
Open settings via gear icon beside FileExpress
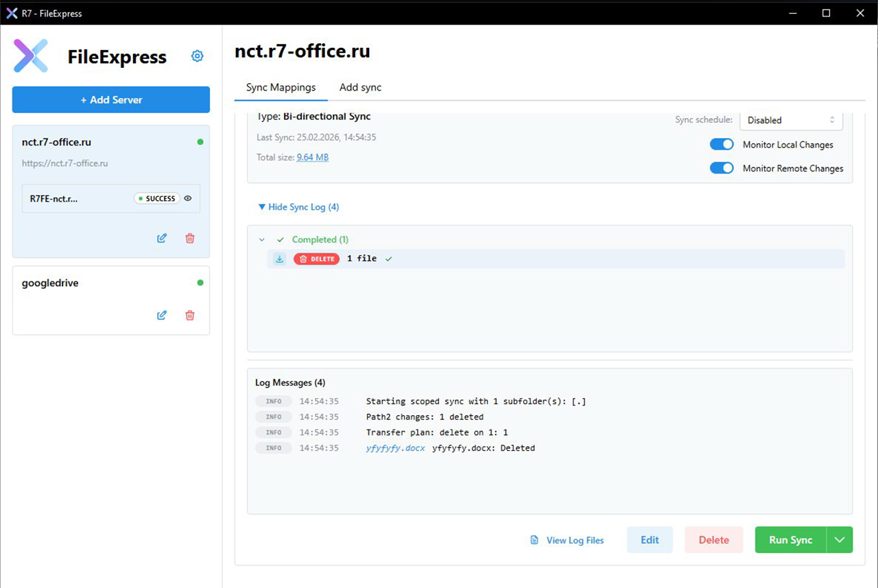pos(198,56)
